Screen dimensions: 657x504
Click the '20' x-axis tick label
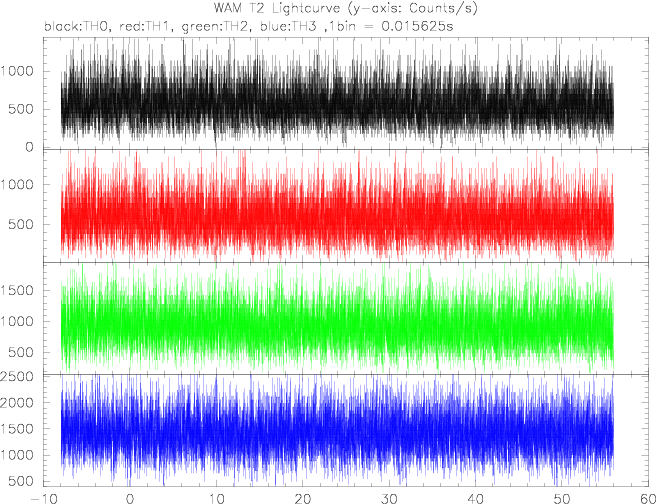point(302,499)
